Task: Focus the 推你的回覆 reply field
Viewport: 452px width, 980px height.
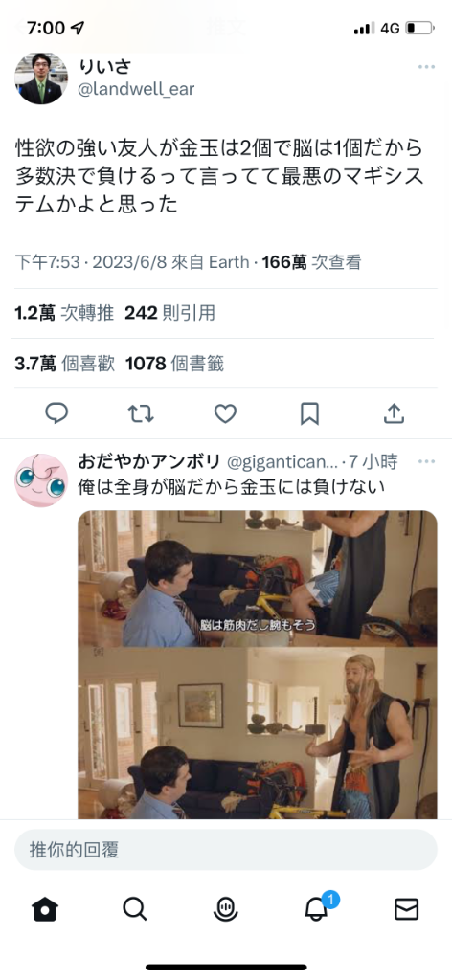Action: coord(226,850)
